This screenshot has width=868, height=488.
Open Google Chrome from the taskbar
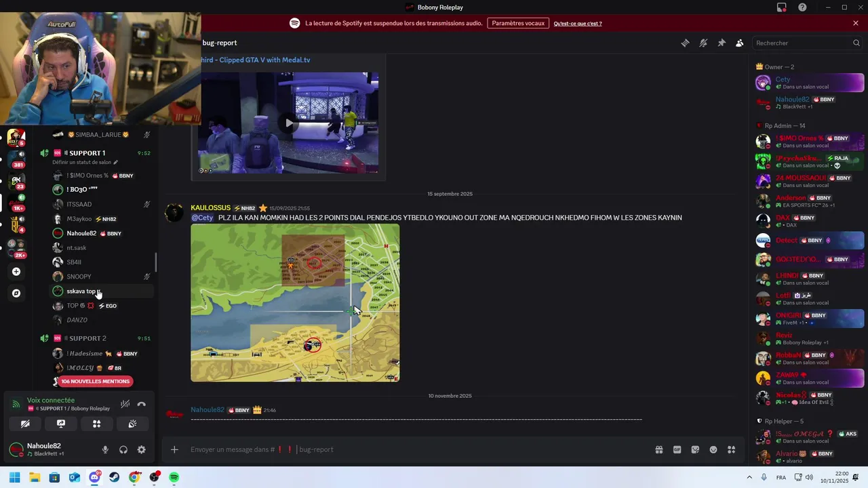[x=134, y=477]
